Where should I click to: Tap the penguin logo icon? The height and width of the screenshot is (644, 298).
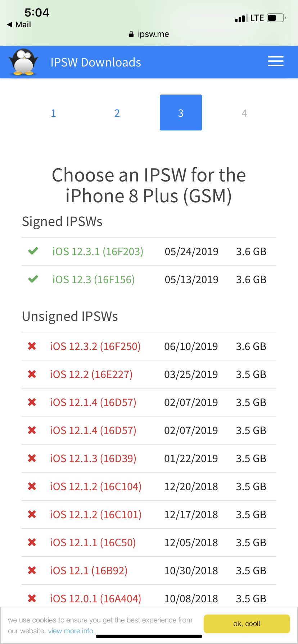point(23,62)
